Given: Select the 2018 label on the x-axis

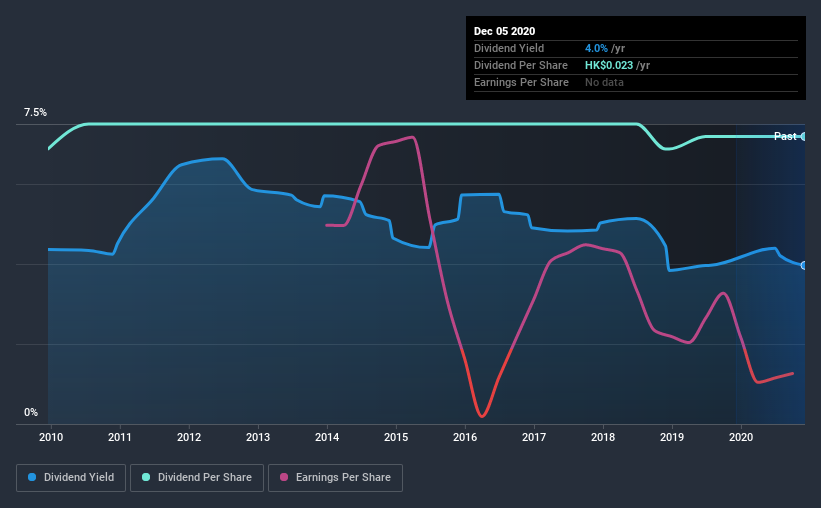Looking at the screenshot, I should click(x=603, y=437).
